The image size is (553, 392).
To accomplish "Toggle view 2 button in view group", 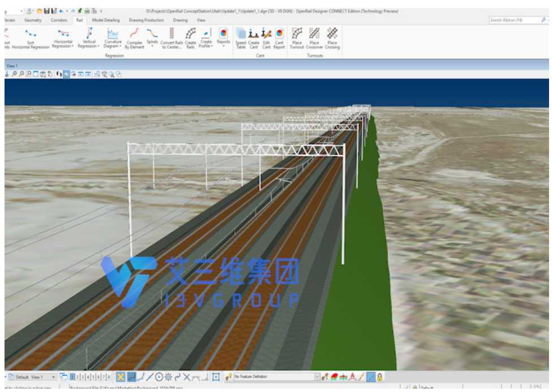I will [77, 377].
